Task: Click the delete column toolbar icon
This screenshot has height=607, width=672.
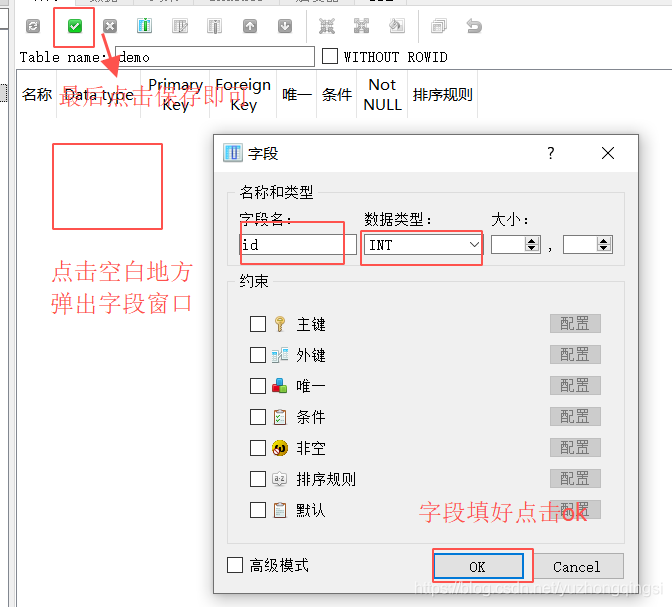Action: (214, 26)
